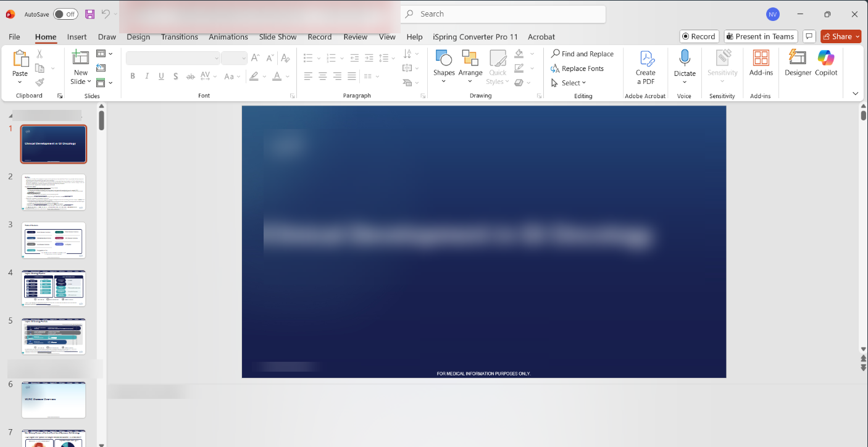Open the File menu
868x447 pixels.
point(14,37)
